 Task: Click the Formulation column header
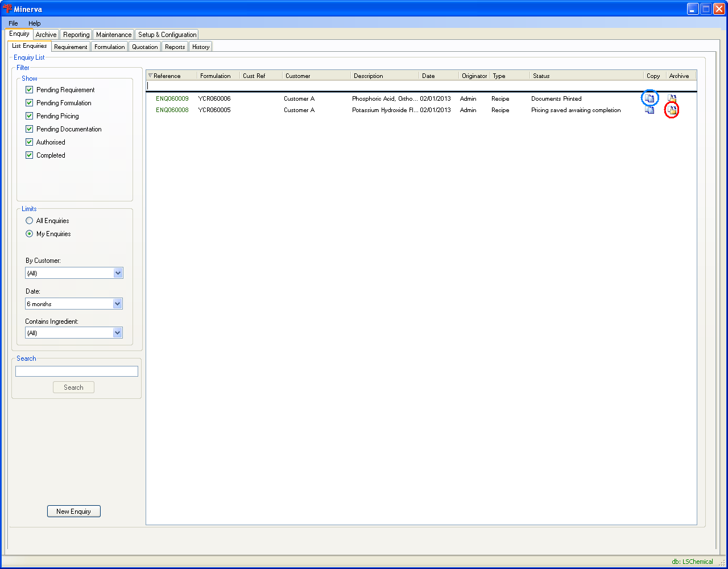[218, 76]
